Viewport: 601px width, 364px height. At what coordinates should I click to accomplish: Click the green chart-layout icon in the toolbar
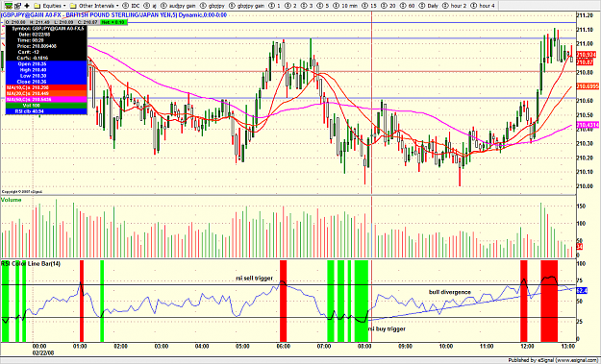pos(8,6)
